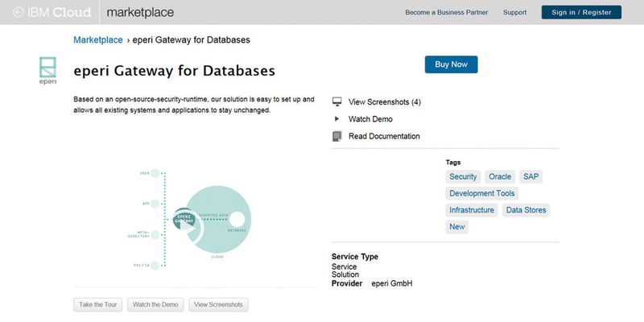644x322 pixels.
Task: Click the Buy Now button
Action: pyautogui.click(x=451, y=64)
